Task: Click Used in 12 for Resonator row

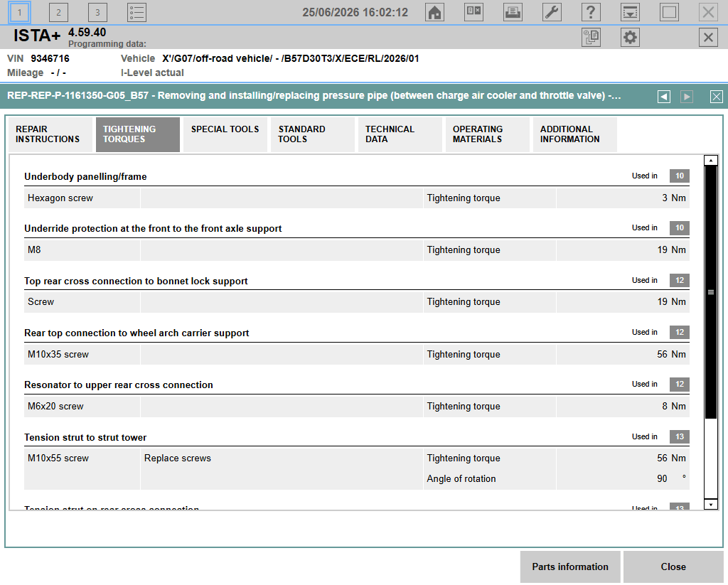Action: 679,385
